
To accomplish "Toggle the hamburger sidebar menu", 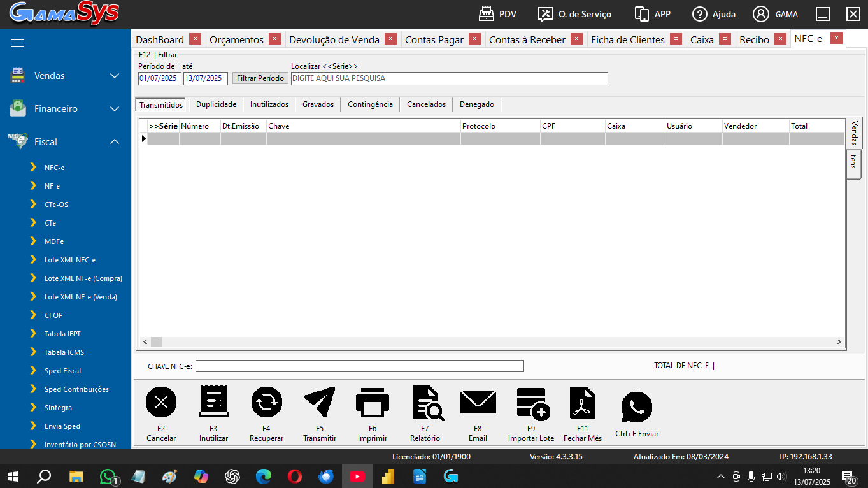I will coord(18,43).
